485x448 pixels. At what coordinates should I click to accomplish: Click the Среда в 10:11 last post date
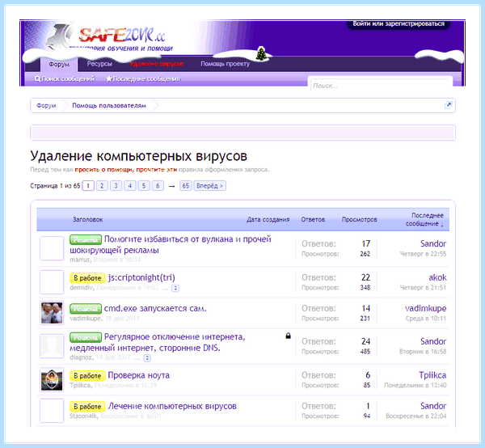tap(426, 319)
